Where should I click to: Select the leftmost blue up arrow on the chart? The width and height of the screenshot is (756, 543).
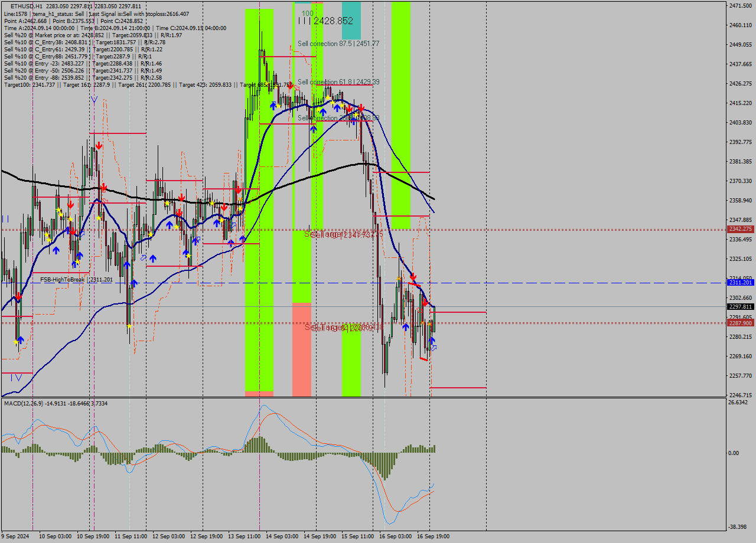coord(21,339)
